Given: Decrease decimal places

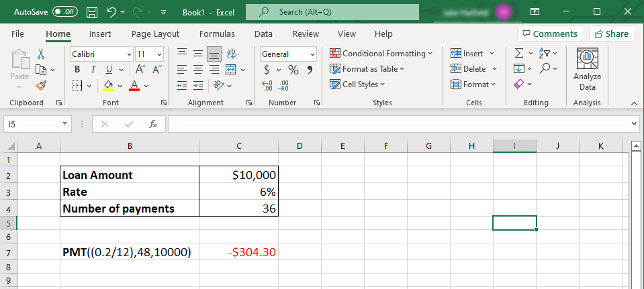Looking at the screenshot, I should click(x=283, y=85).
